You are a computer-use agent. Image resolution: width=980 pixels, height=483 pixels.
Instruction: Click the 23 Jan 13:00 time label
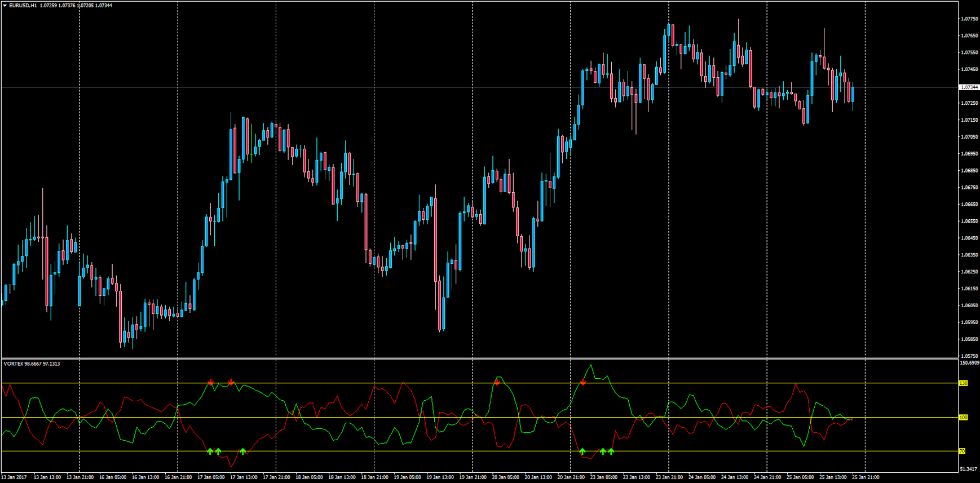tap(636, 477)
